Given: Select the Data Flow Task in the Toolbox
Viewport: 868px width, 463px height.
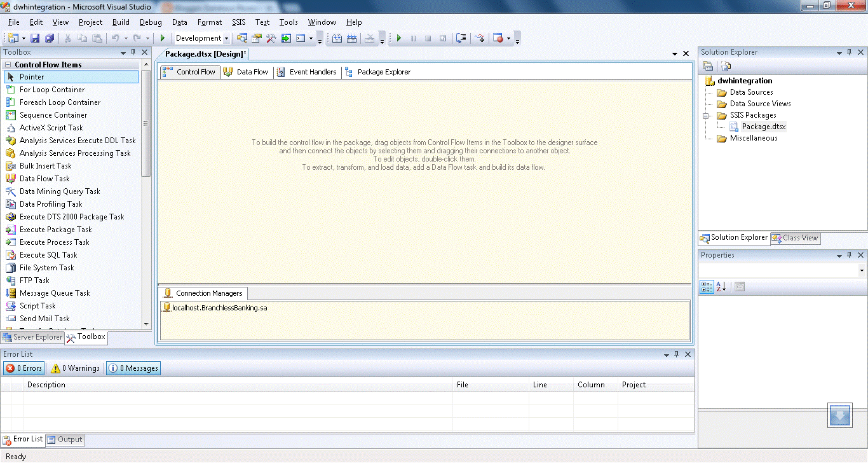Looking at the screenshot, I should (x=44, y=178).
